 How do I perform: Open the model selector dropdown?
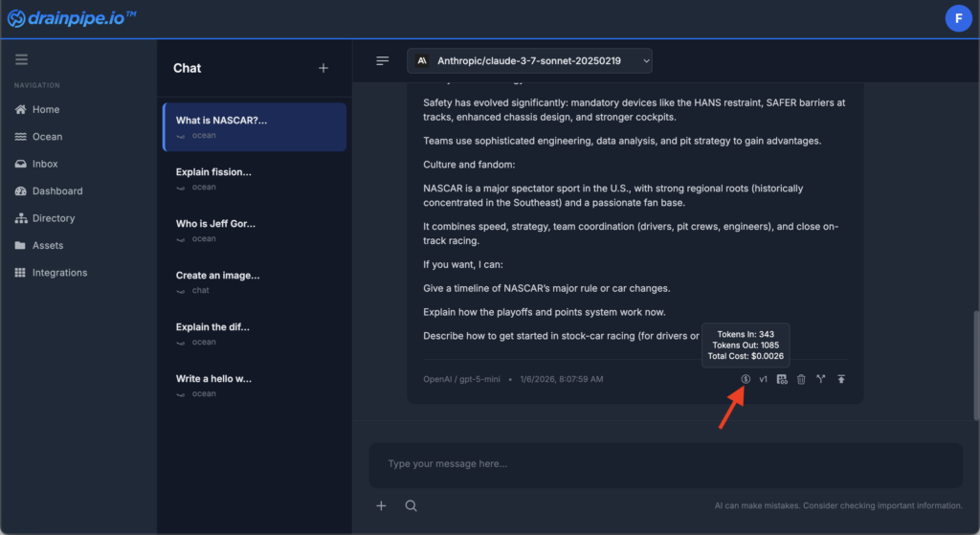coord(529,61)
